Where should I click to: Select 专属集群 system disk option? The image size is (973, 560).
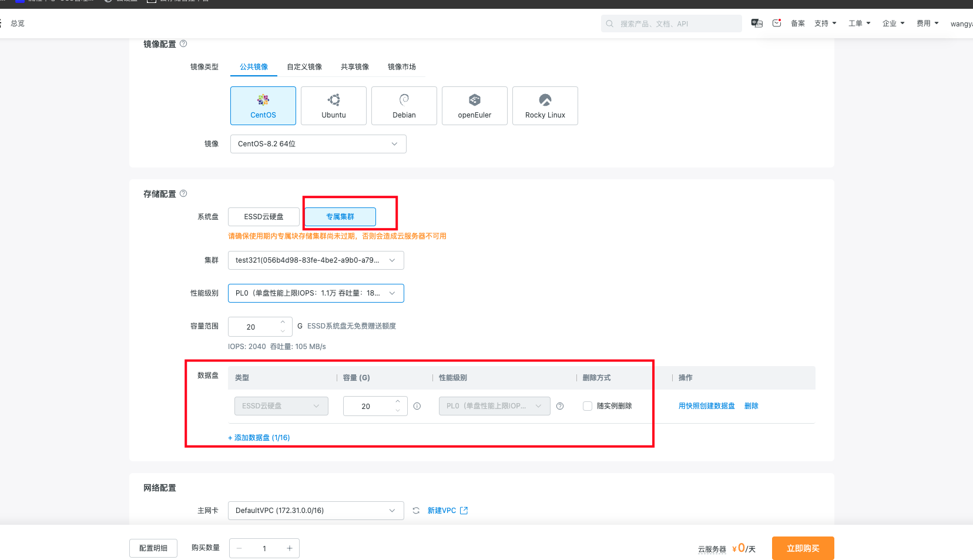coord(340,217)
